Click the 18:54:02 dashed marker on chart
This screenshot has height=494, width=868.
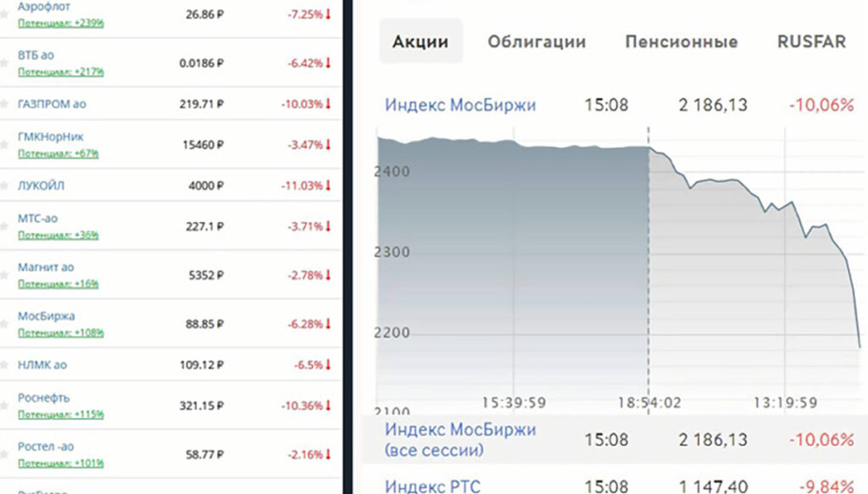[x=648, y=254]
